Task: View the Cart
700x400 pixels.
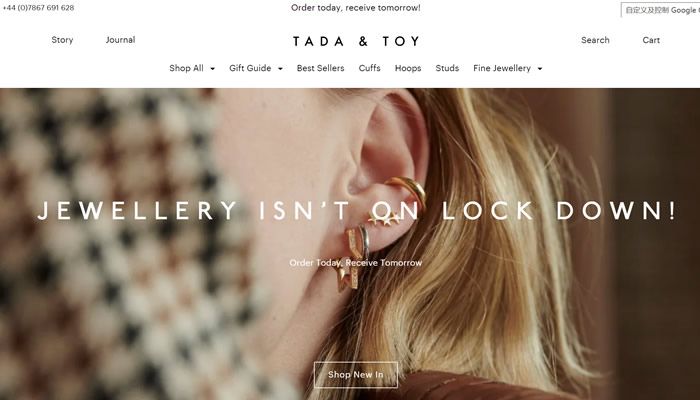Action: (x=651, y=40)
